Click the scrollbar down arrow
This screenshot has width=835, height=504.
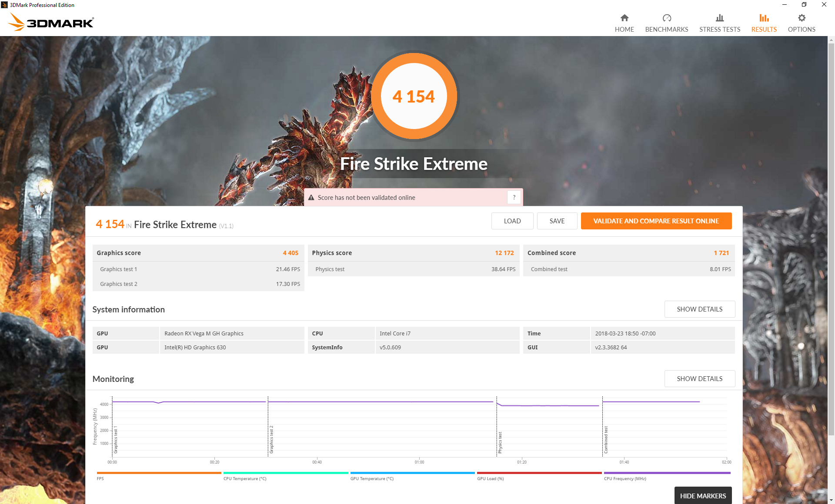click(x=831, y=500)
